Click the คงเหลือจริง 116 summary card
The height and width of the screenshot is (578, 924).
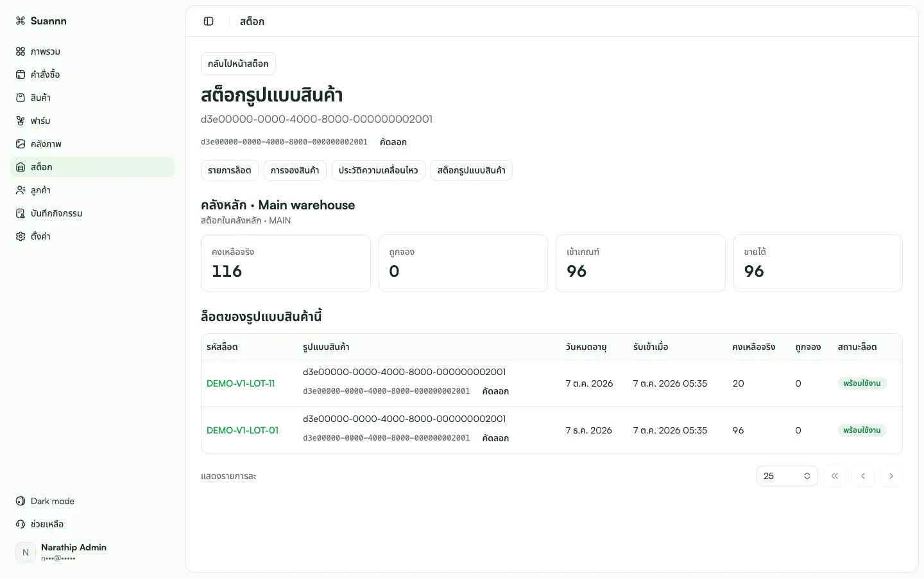click(x=286, y=263)
